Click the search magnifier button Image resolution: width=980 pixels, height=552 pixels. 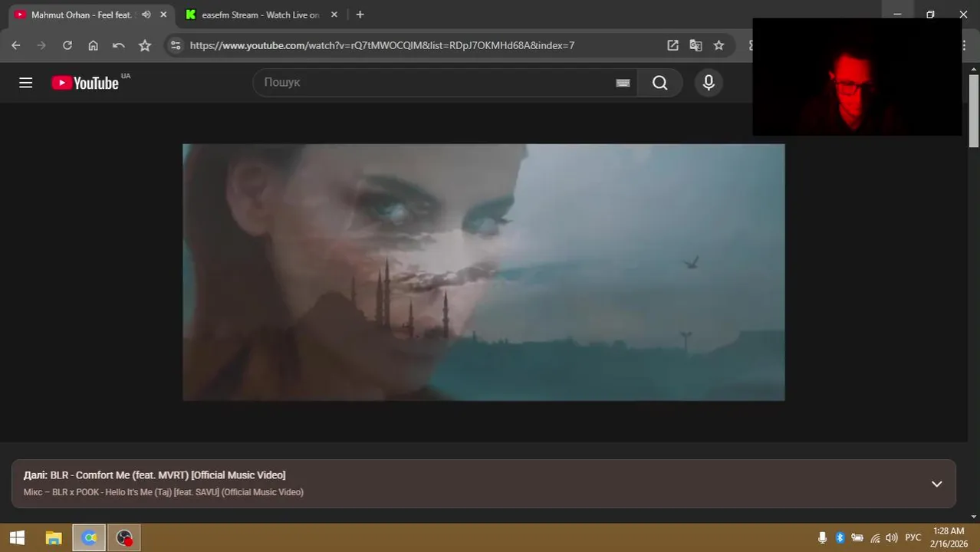click(659, 83)
